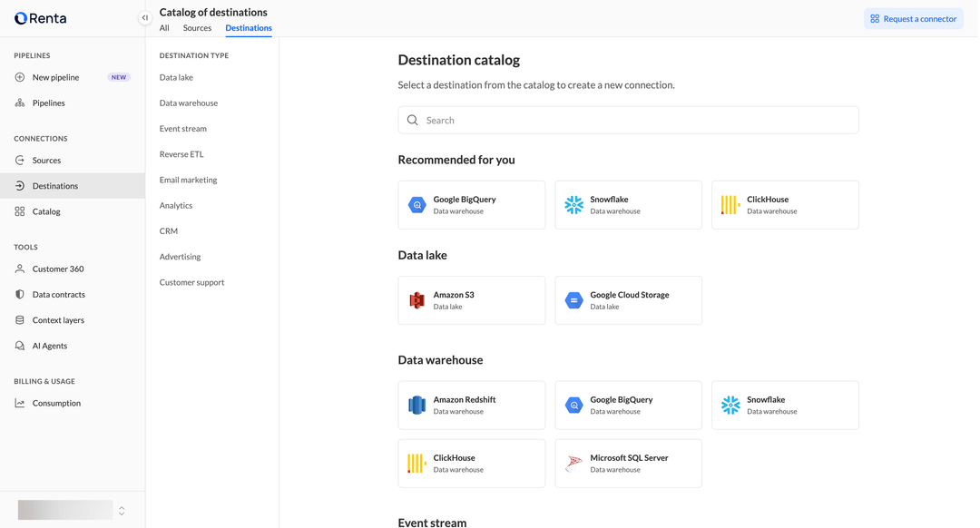Filter by Reverse ETL destination type
Screen dimensions: 980x528
[x=181, y=154]
